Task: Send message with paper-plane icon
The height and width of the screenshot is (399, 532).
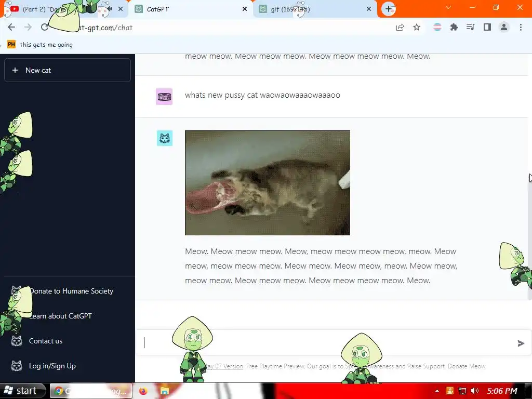Action: 521,343
